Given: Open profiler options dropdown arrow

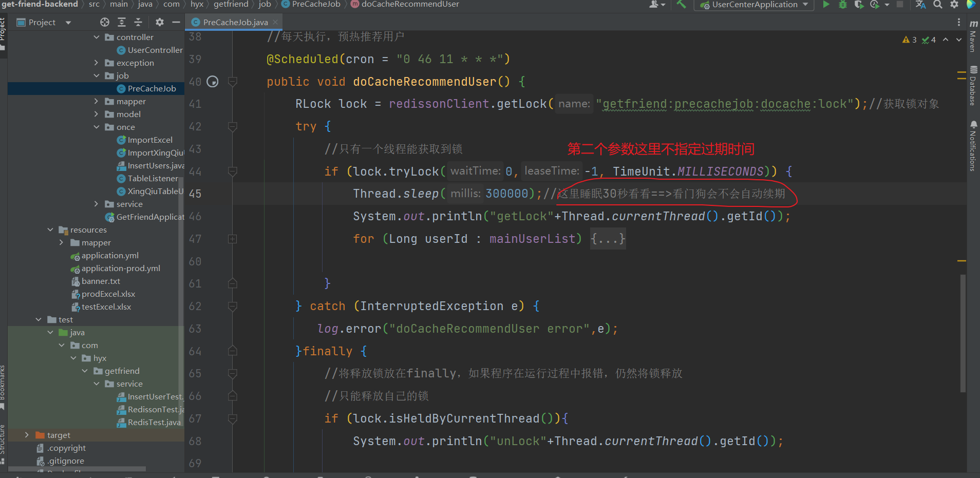Looking at the screenshot, I should [887, 5].
